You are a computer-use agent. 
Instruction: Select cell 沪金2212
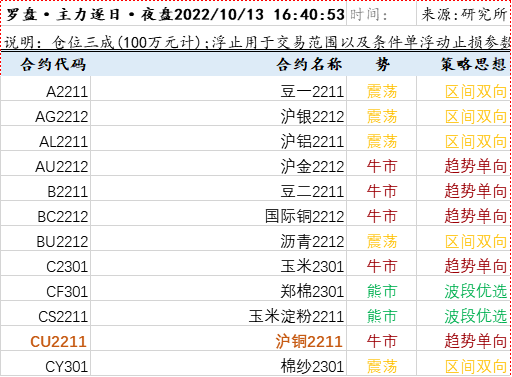(218, 163)
